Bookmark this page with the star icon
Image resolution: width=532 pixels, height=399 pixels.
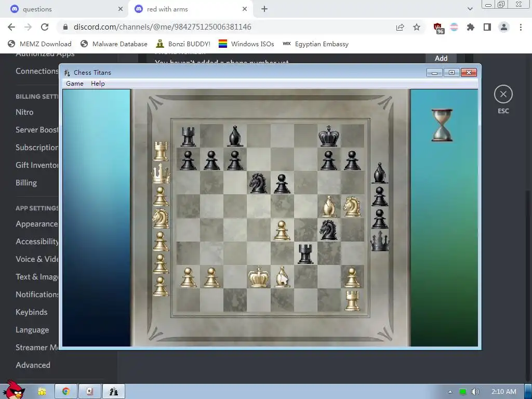click(417, 27)
